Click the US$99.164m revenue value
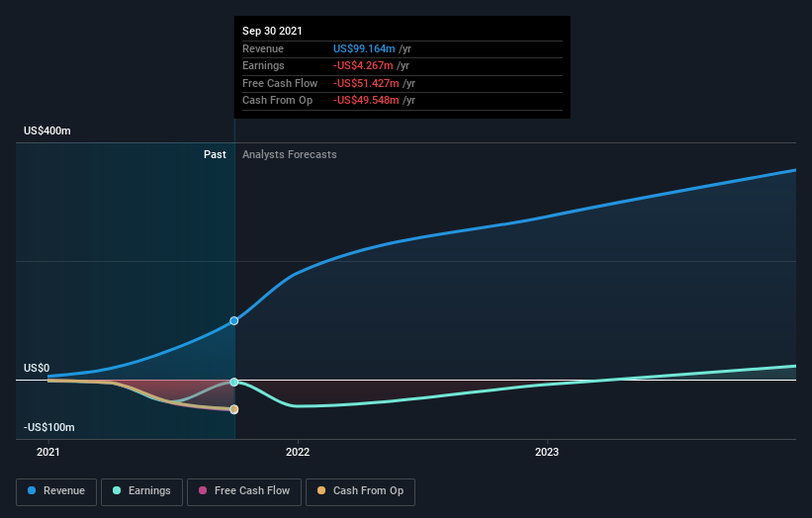812x518 pixels. click(x=364, y=48)
